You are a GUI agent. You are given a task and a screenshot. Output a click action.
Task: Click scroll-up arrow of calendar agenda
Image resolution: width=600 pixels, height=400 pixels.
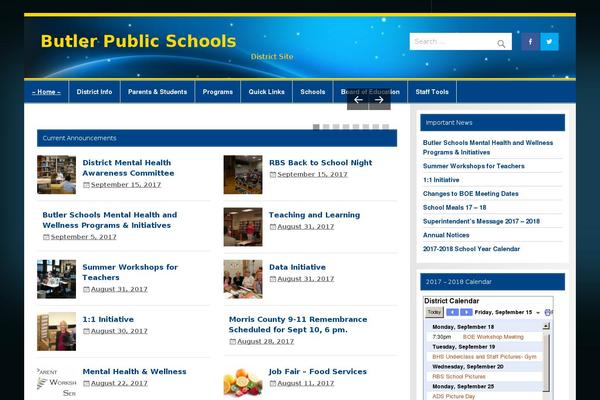coord(546,327)
